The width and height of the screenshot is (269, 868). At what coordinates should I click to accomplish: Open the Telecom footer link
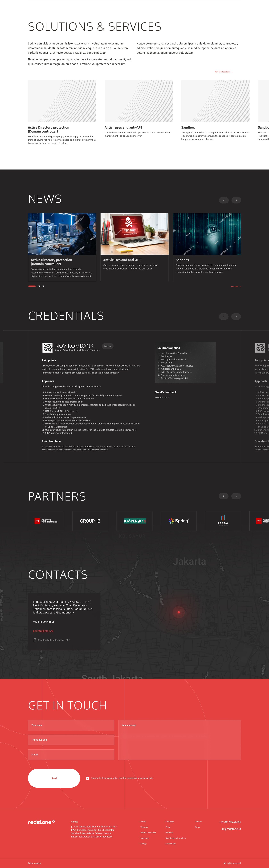tap(144, 827)
